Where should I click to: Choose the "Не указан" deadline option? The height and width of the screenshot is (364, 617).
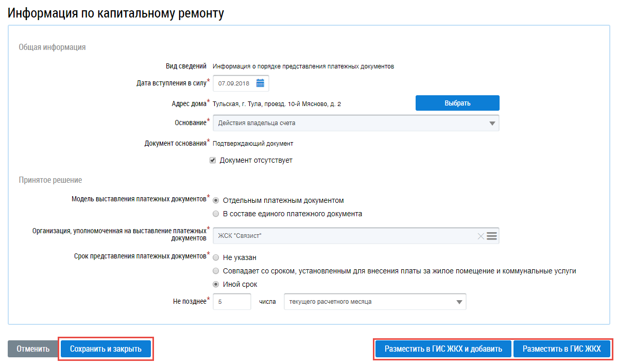click(216, 257)
